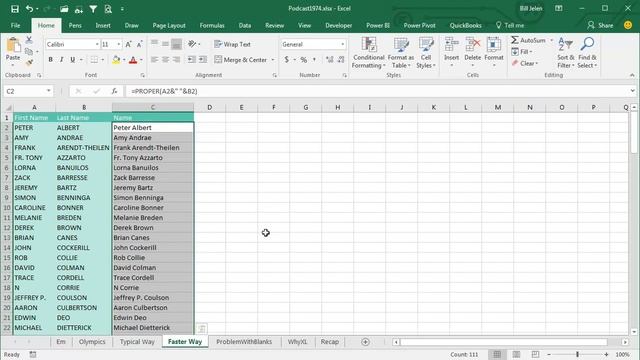Expand the Merge & Center dropdown arrow
The width and height of the screenshot is (640, 360).
[273, 60]
